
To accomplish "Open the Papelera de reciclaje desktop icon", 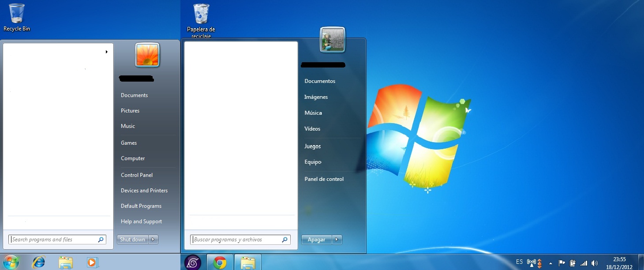I will pyautogui.click(x=201, y=21).
